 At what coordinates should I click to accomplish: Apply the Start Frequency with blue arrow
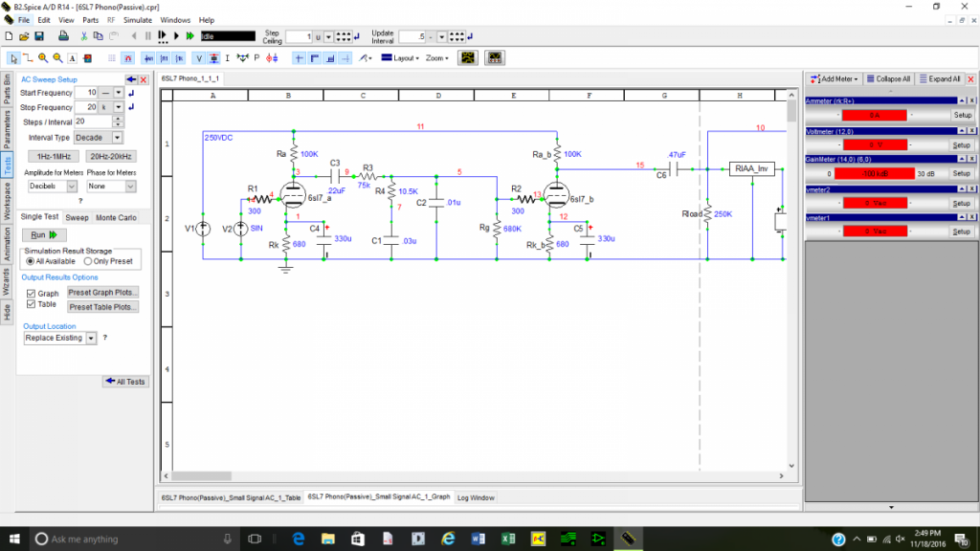131,93
